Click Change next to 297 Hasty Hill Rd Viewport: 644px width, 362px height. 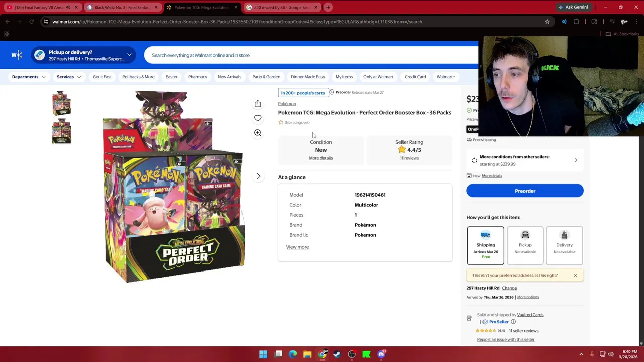click(x=509, y=288)
